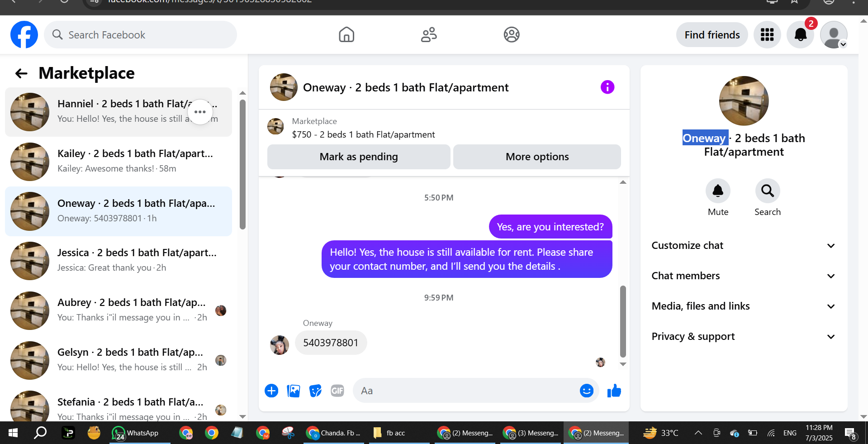The width and height of the screenshot is (868, 444).
Task: Open more actions plus icon
Action: coord(271,391)
